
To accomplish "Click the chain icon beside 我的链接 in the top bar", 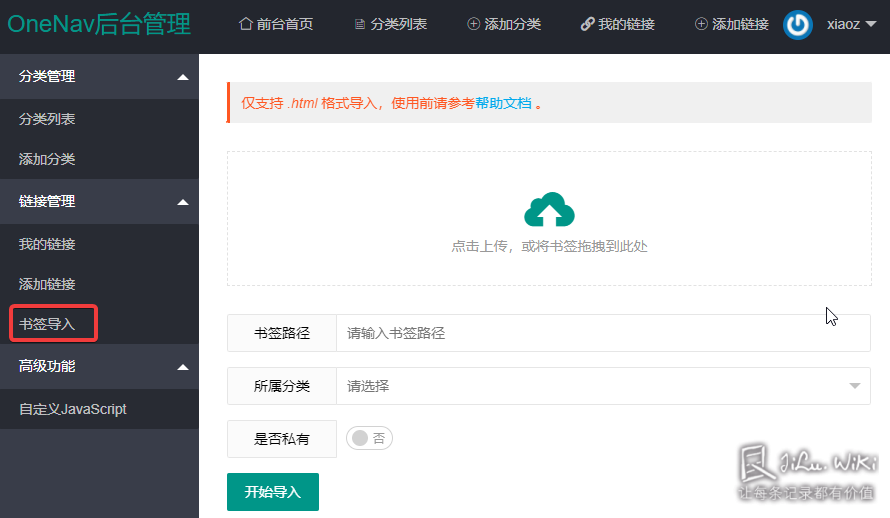I will point(587,24).
